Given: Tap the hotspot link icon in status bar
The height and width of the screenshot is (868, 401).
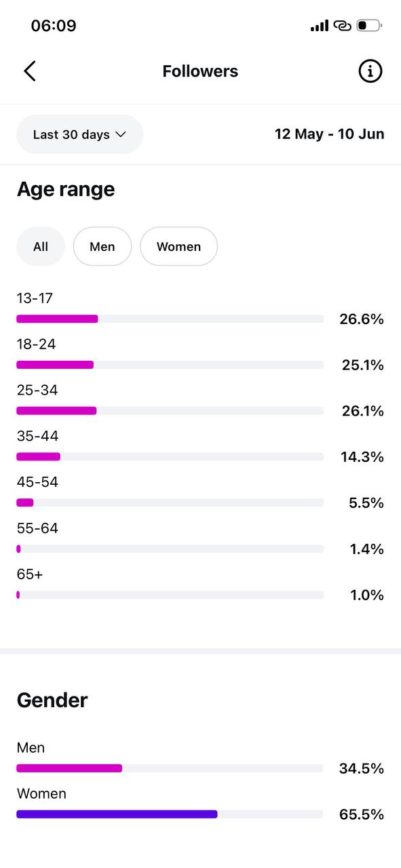Looking at the screenshot, I should (343, 26).
